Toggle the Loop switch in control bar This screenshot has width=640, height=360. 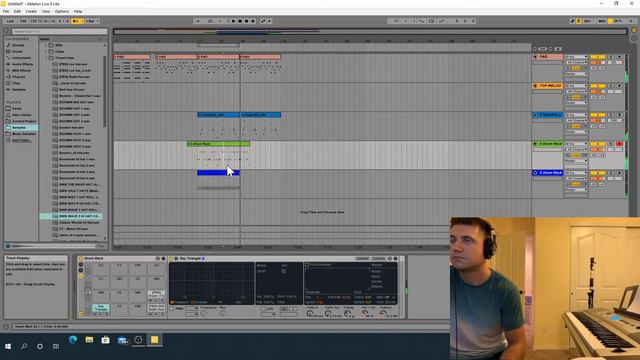431,21
